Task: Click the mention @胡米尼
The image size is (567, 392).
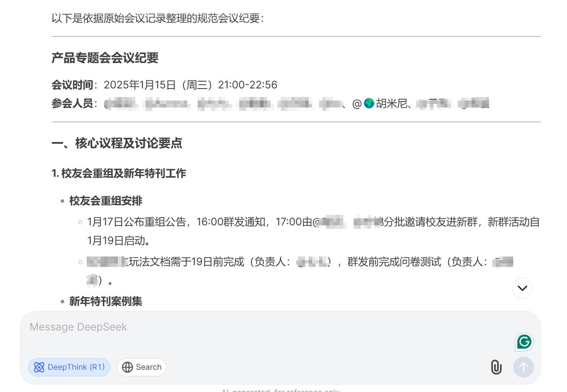Action: point(379,104)
